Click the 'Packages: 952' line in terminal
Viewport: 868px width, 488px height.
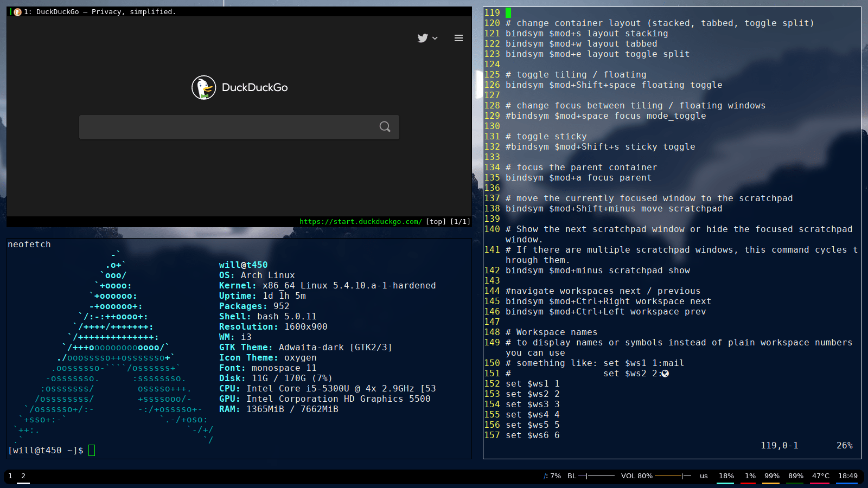[254, 306]
